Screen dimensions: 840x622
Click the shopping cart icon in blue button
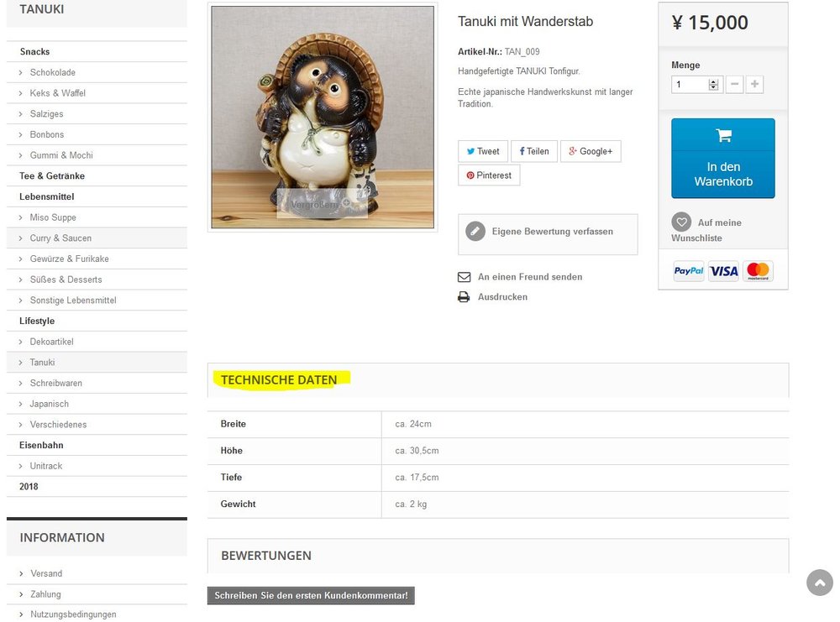[x=724, y=135]
